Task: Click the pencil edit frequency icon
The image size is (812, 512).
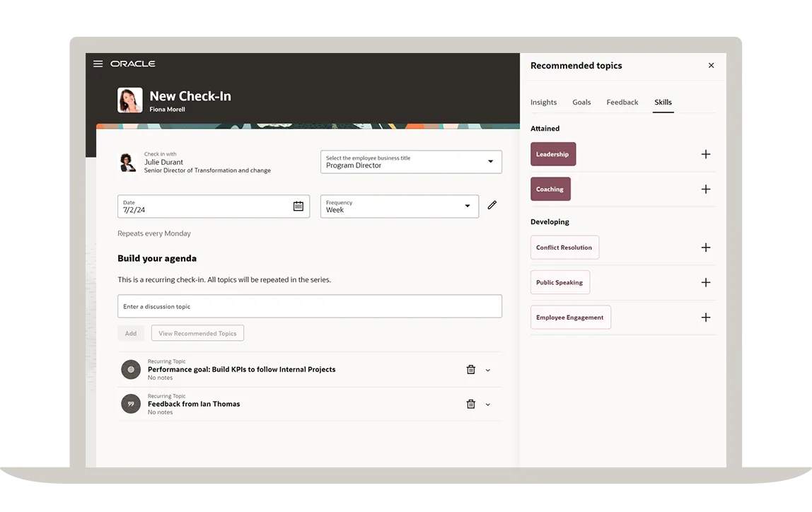Action: coord(492,205)
